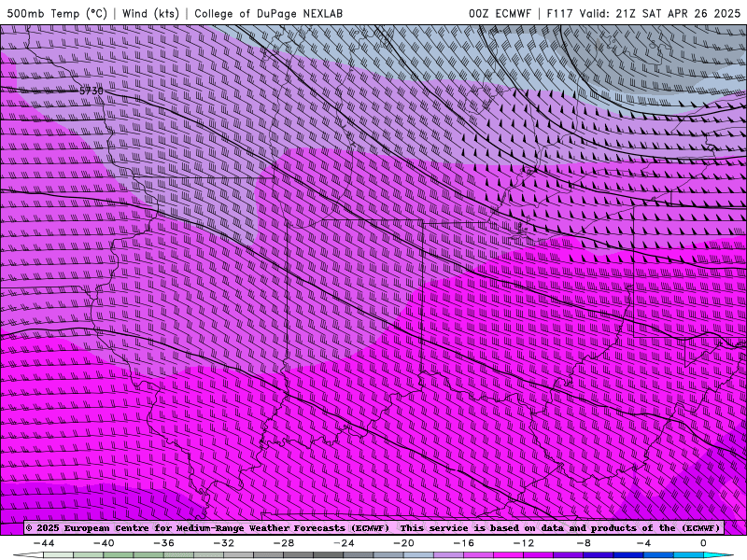Click the -32 label on the color scale

tap(223, 543)
